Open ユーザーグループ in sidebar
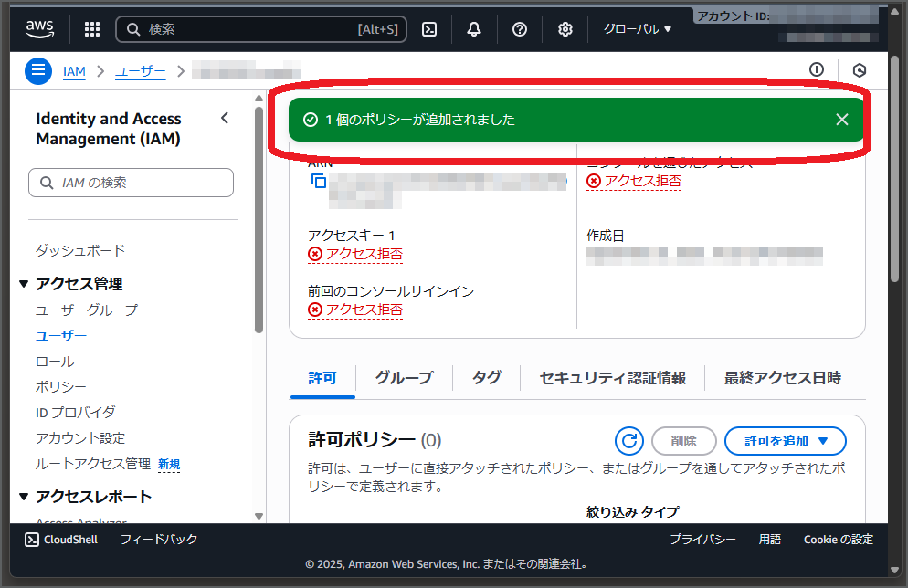Screen dimensions: 908x588 (x=87, y=310)
